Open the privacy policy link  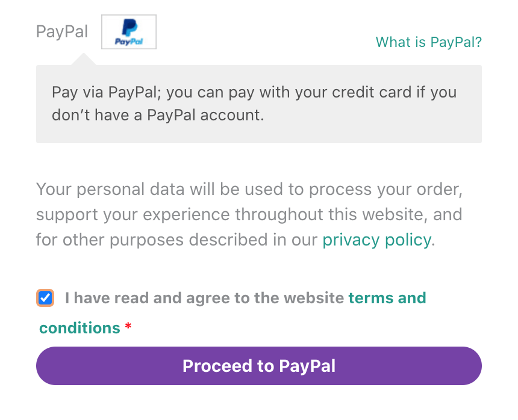377,240
